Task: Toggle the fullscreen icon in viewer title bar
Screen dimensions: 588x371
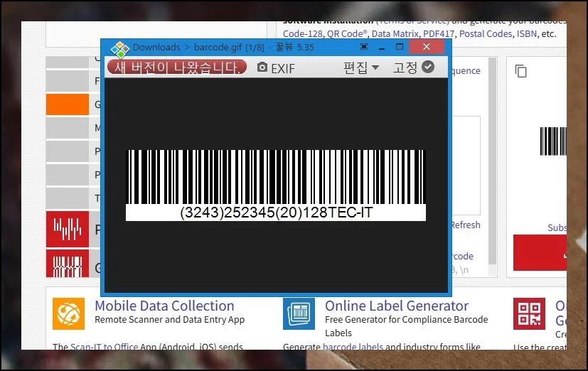Action: (365, 47)
